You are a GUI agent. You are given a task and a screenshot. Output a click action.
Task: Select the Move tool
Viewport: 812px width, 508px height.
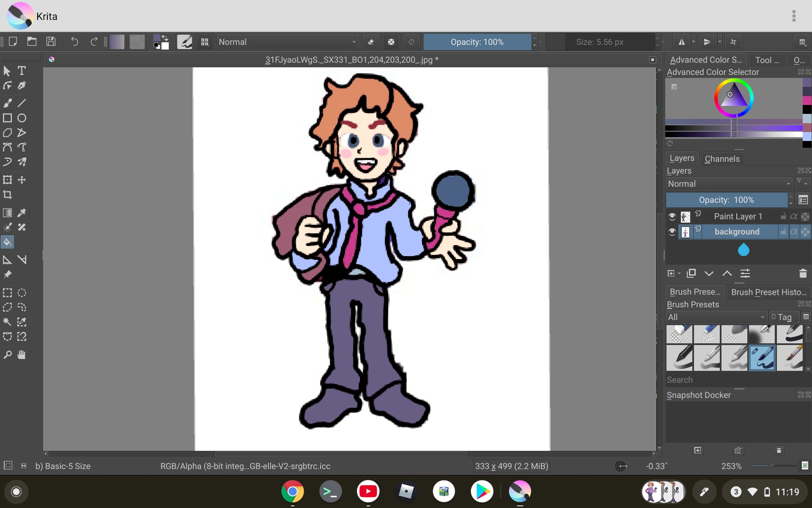(22, 180)
